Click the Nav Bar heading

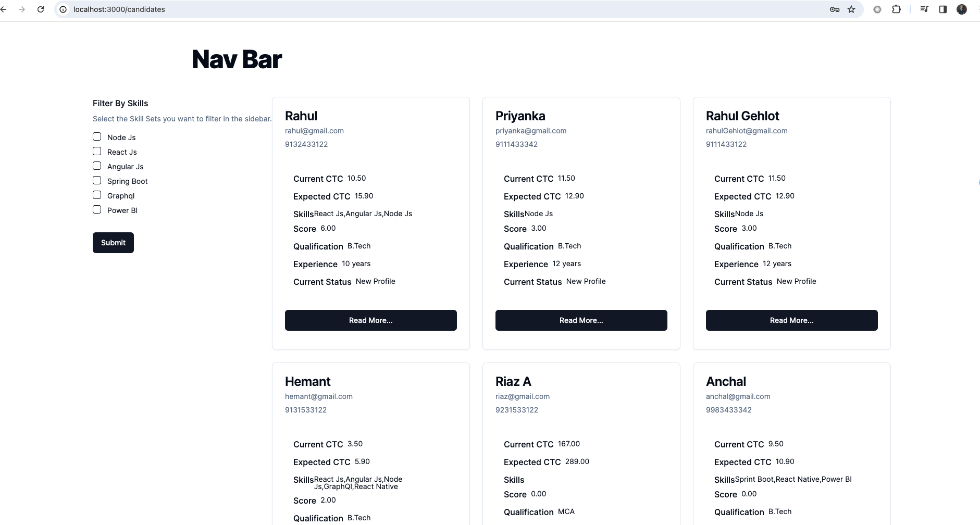[x=237, y=59]
